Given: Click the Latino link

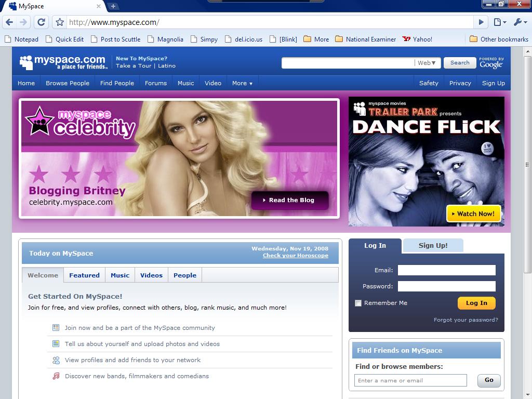Looking at the screenshot, I should pos(167,66).
